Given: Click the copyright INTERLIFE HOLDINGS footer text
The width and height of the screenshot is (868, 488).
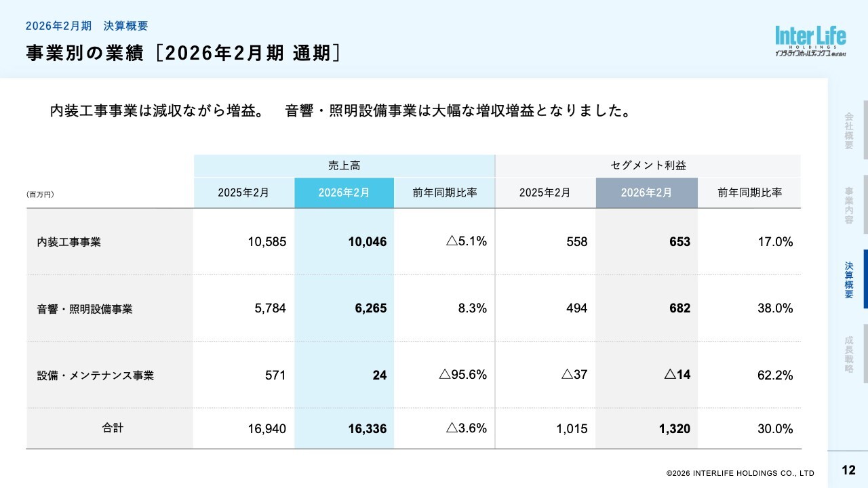Looking at the screenshot, I should pyautogui.click(x=740, y=473).
